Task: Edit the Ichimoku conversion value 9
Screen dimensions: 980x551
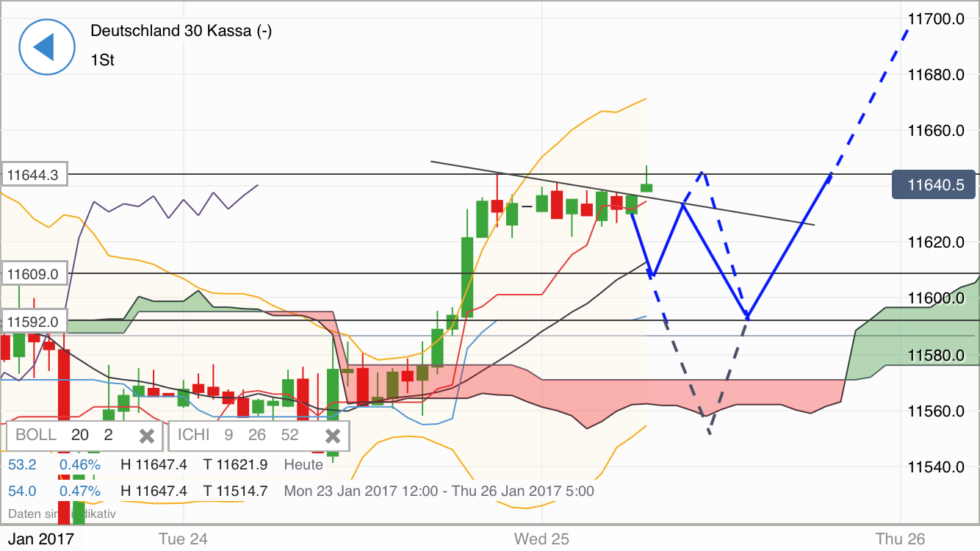Action: point(228,435)
